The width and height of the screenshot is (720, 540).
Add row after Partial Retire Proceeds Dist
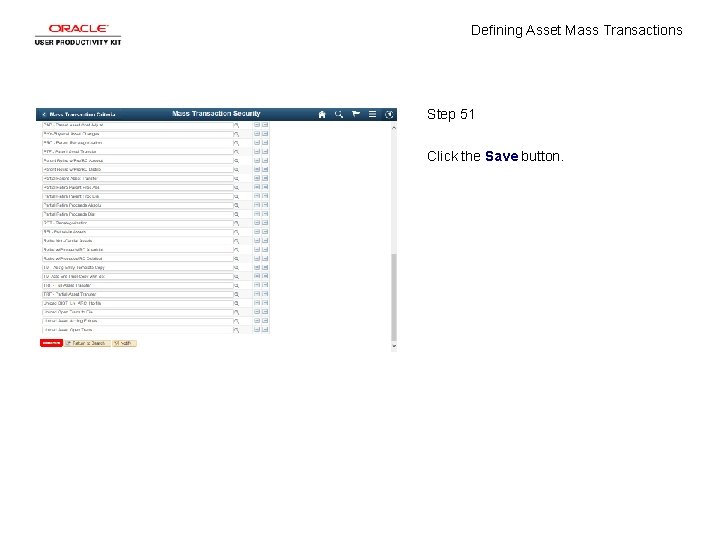257,214
